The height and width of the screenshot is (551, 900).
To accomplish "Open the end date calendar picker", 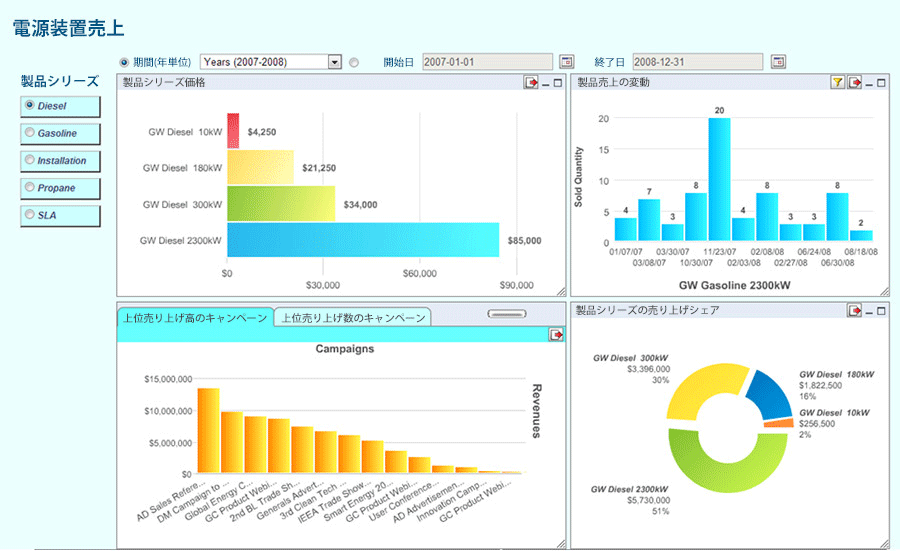I will tap(778, 61).
